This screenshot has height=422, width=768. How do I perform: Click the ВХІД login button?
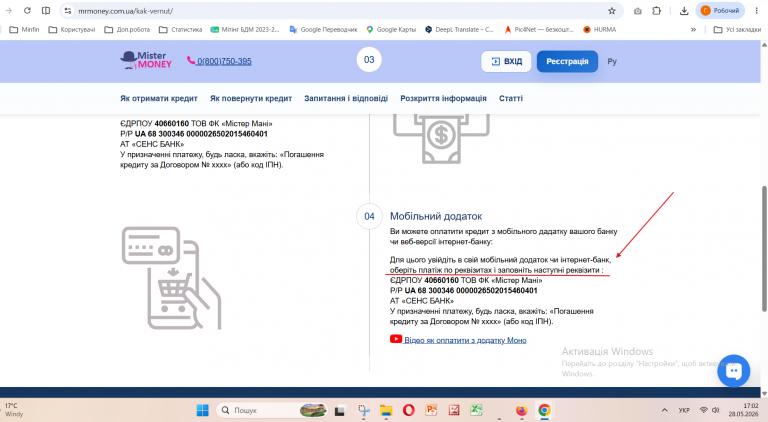click(x=506, y=61)
